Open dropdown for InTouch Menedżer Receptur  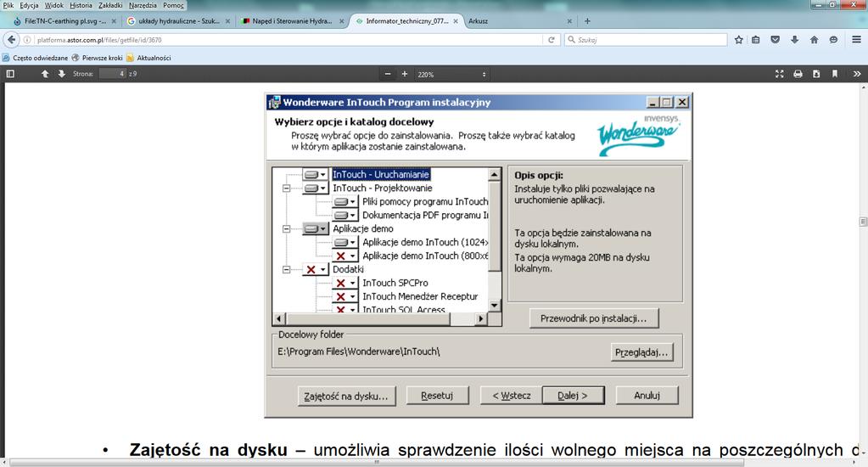tap(345, 296)
